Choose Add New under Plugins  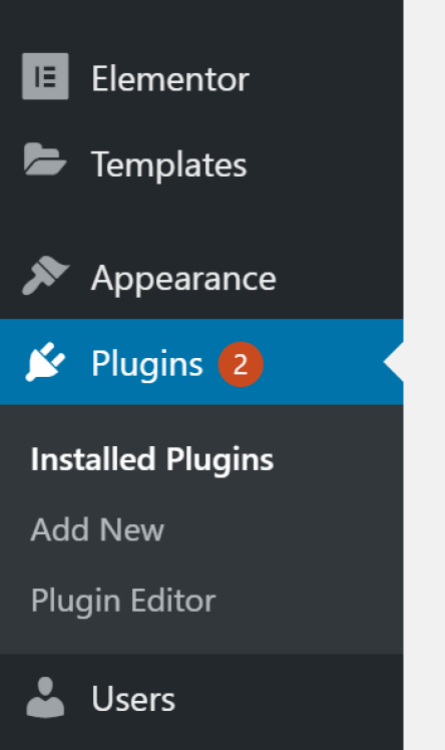coord(98,530)
